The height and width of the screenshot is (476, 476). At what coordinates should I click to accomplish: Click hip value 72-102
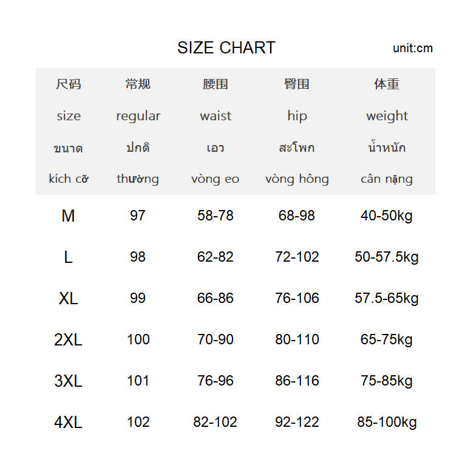click(x=297, y=257)
